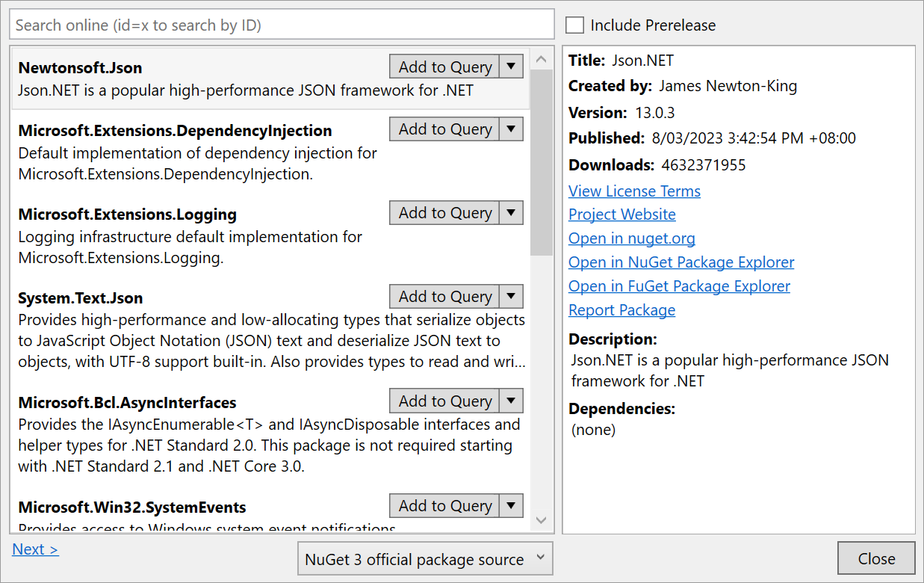Add Newtonsoft.Json to query
Viewport: 924px width, 583px height.
tap(444, 67)
